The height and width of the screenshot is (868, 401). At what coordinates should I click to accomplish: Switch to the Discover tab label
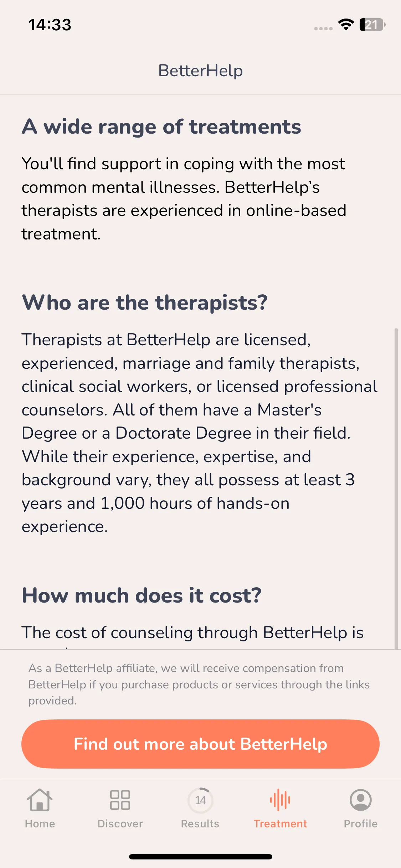click(x=120, y=824)
